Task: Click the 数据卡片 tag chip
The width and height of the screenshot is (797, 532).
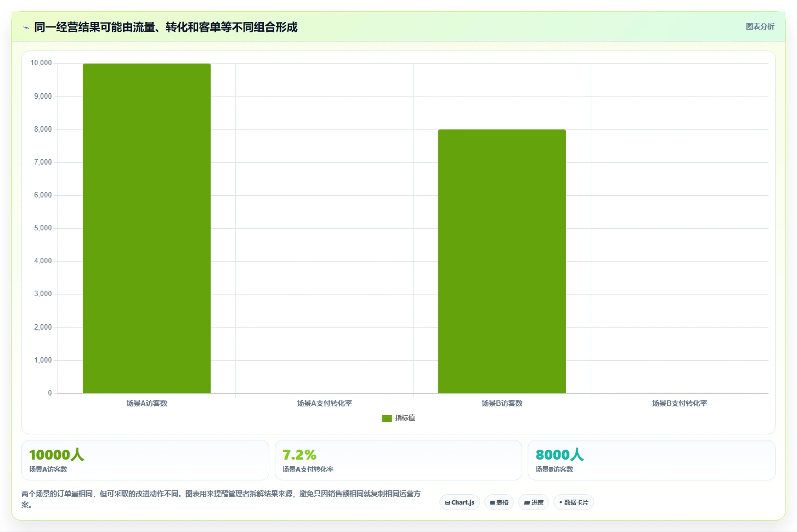Action: click(574, 502)
